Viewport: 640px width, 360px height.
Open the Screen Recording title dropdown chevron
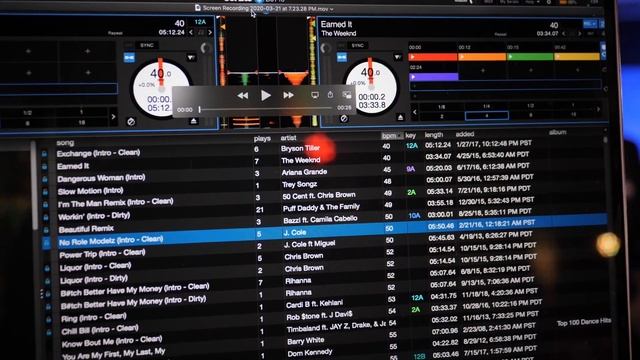(332, 9)
